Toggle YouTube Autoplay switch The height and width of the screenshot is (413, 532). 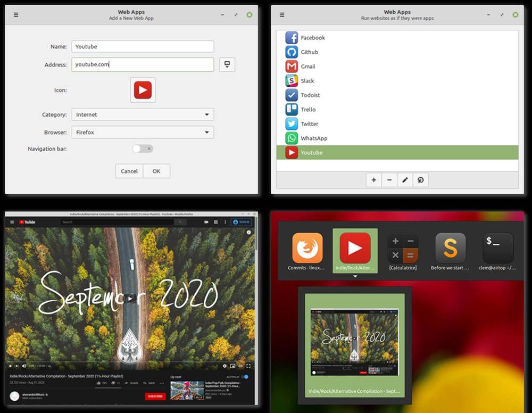[245, 377]
